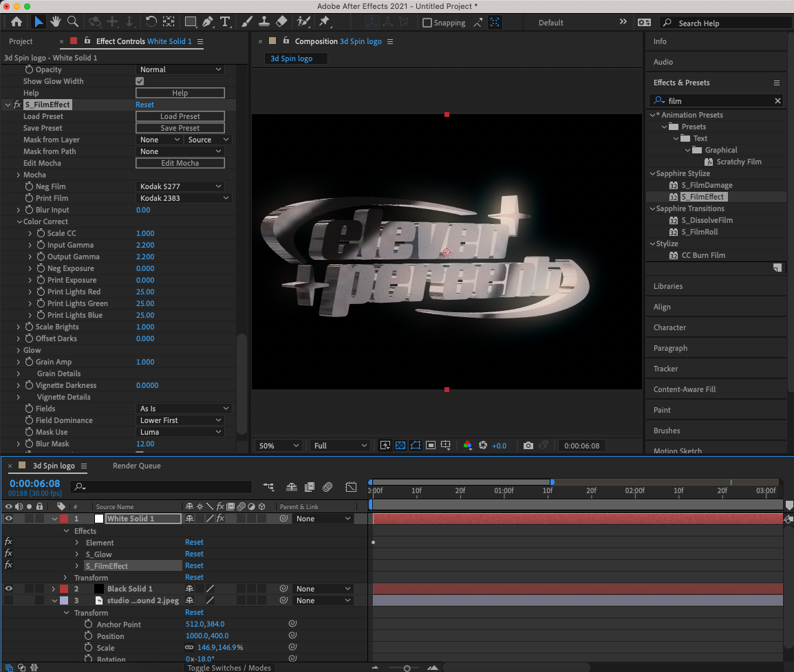Select the Zoom magnifier tool
Screen dimensions: 794x672
[73, 21]
